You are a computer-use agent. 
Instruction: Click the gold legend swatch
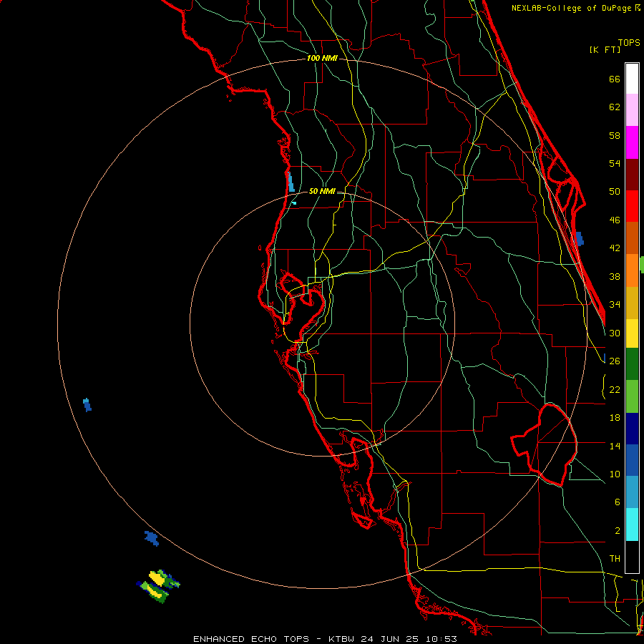pyautogui.click(x=632, y=303)
